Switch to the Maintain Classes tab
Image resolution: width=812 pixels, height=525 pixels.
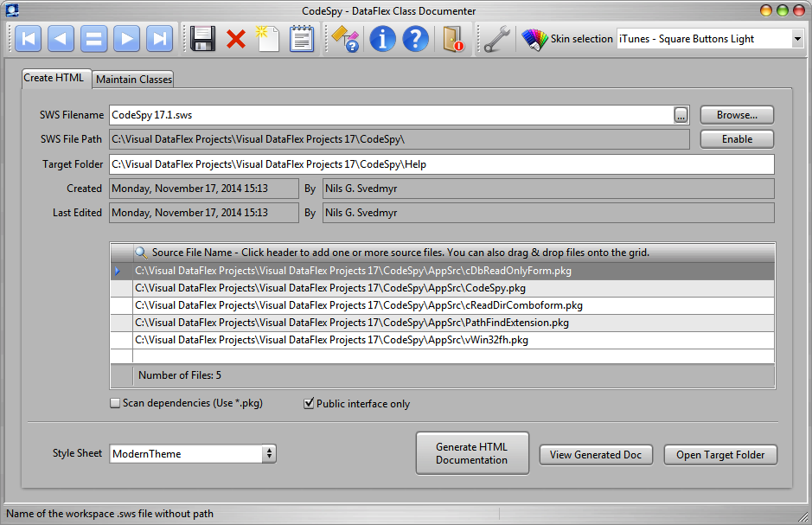click(x=134, y=80)
